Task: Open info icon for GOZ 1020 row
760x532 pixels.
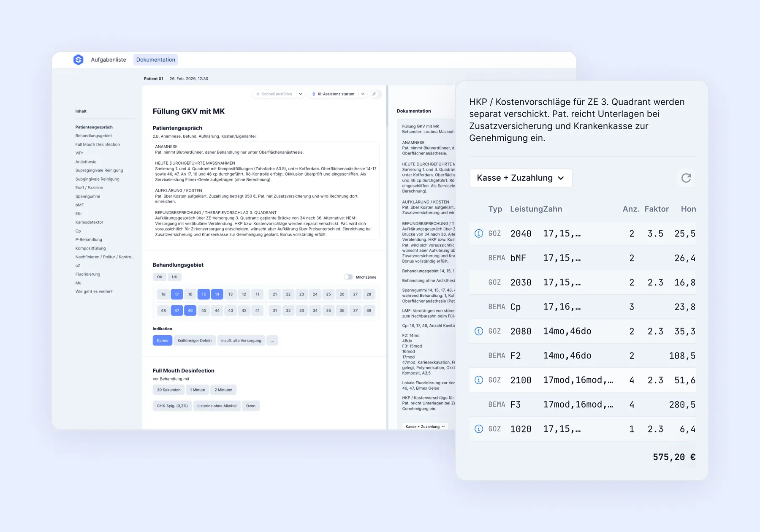Action: click(478, 429)
